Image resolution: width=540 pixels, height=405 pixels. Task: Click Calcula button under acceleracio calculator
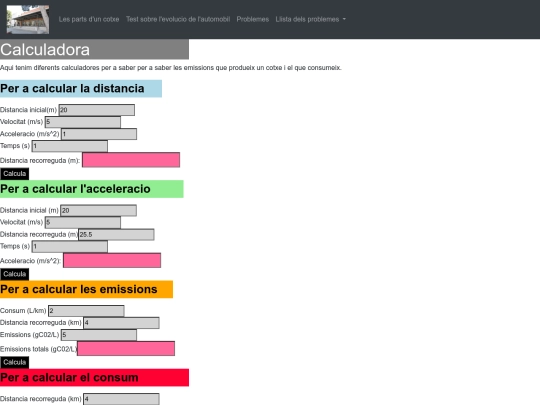pyautogui.click(x=15, y=274)
